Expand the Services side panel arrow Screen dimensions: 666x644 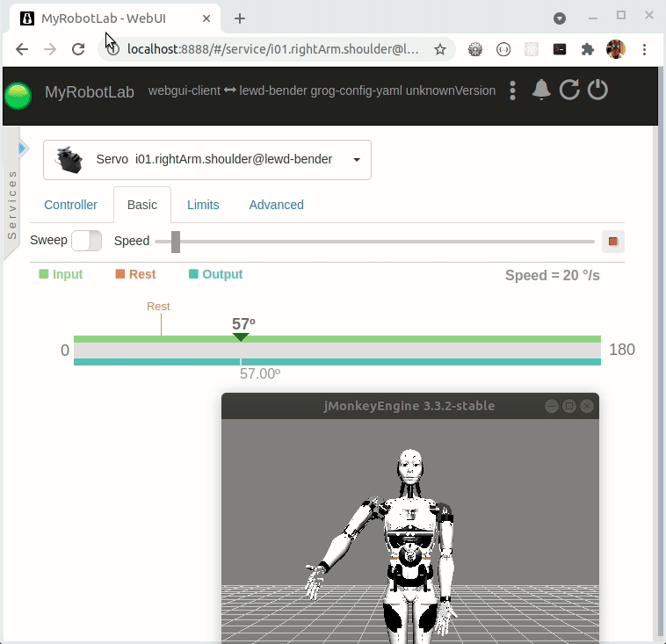22,148
